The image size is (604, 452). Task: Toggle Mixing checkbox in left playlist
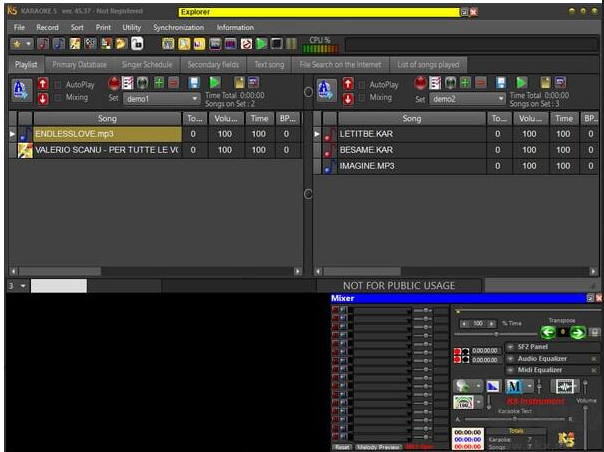(58, 98)
